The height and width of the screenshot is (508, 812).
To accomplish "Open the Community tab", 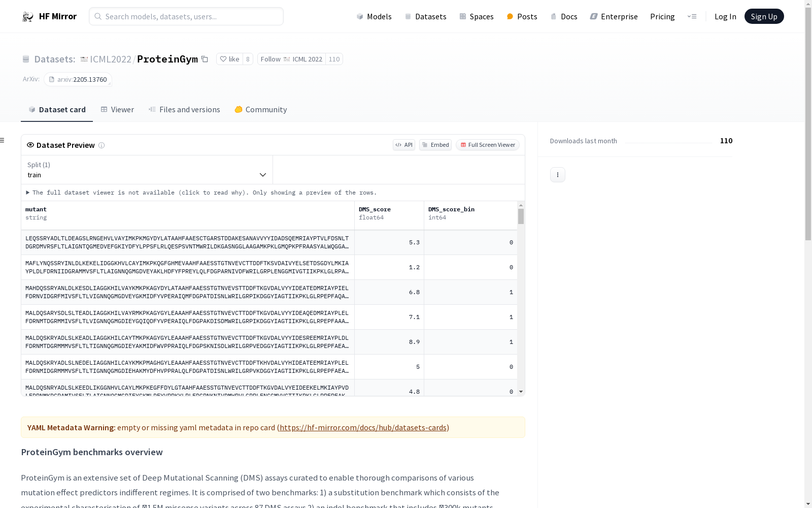I will [x=261, y=110].
